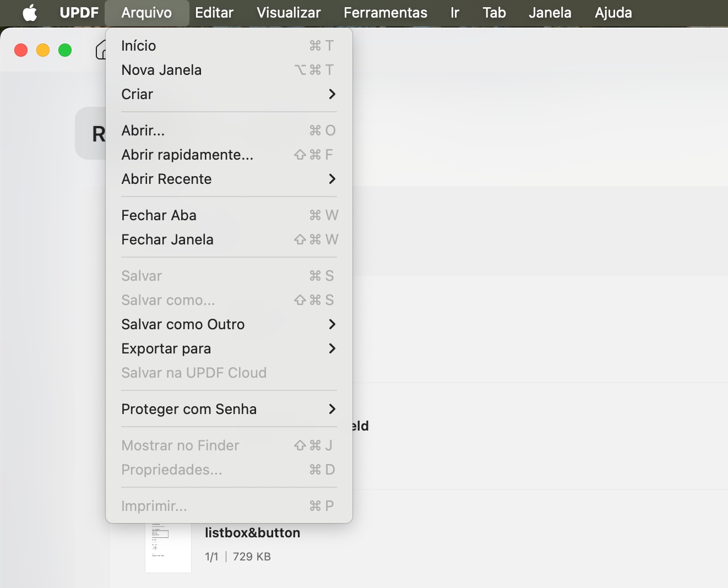Choose Abrir rapidamente... menu item
Screen dimensions: 728x588
coord(229,155)
